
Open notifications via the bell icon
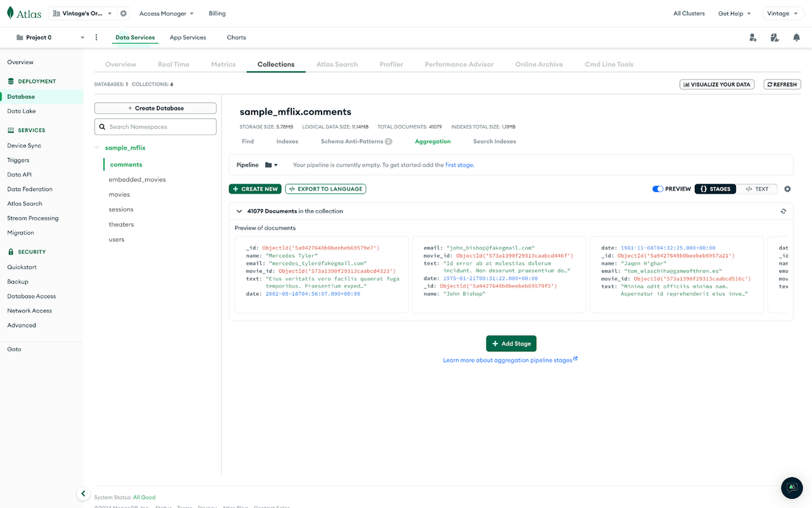[x=797, y=38]
